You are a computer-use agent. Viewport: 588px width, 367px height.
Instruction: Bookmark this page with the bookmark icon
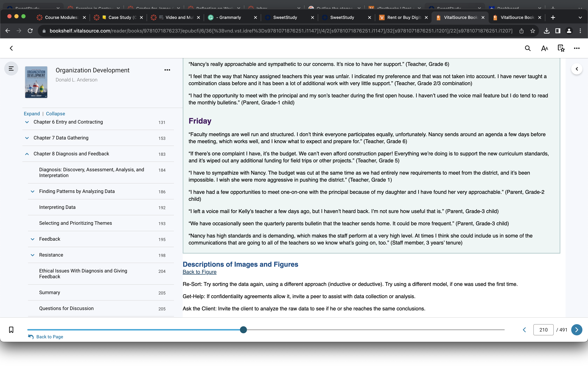coord(11,330)
